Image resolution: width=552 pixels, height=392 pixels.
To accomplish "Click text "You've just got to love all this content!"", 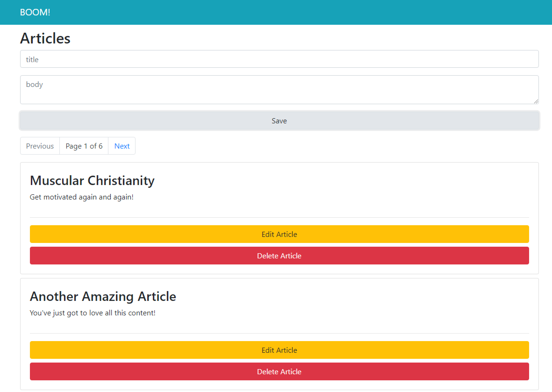I will 93,313.
